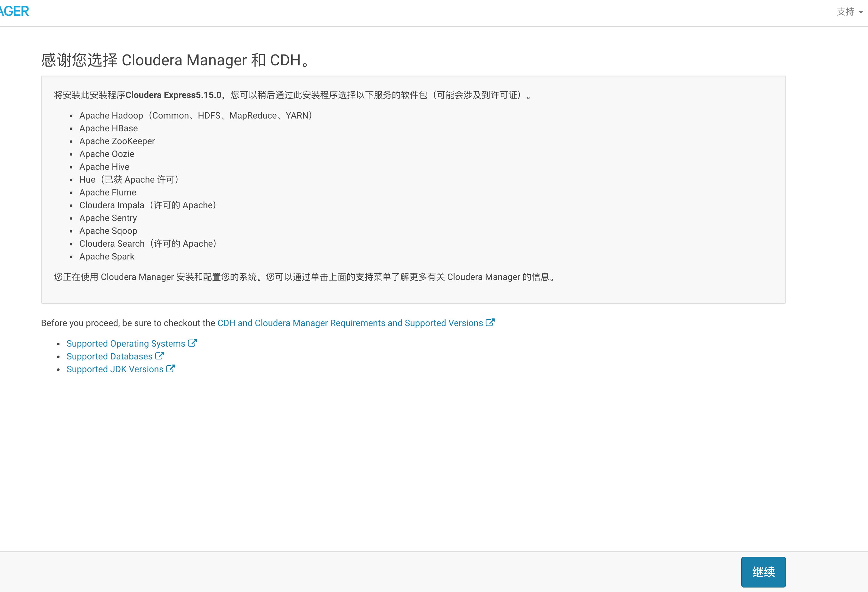This screenshot has height=592, width=868.
Task: Click the bold Cloudera Express5.15.0 text
Action: pyautogui.click(x=173, y=95)
